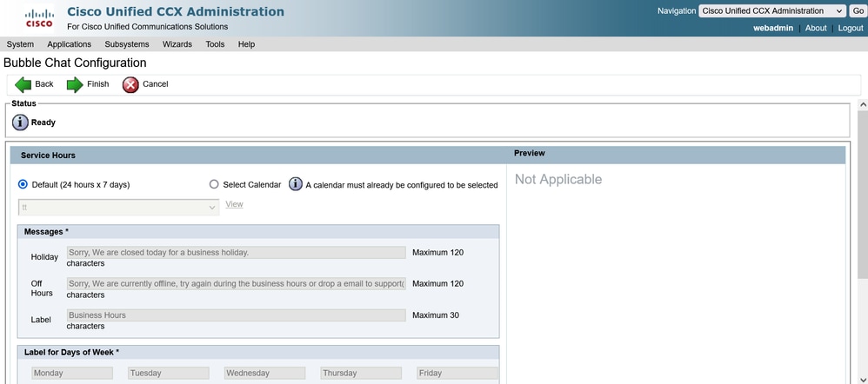Click the calendar info icon
868x384 pixels.
[296, 184]
